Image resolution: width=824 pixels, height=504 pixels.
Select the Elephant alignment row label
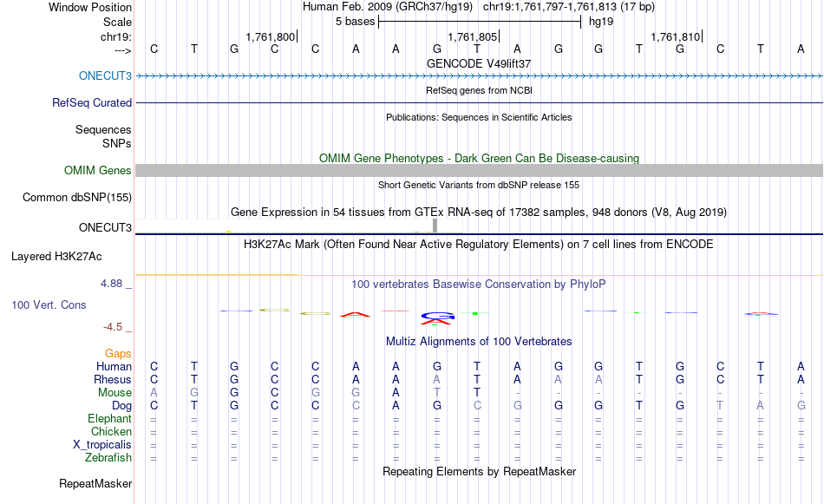click(x=109, y=418)
